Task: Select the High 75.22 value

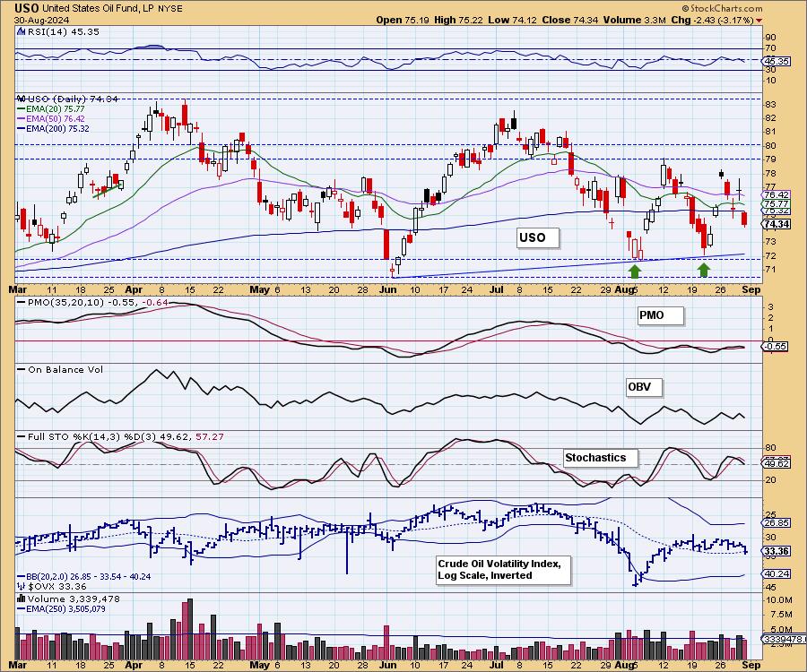Action: pyautogui.click(x=458, y=20)
